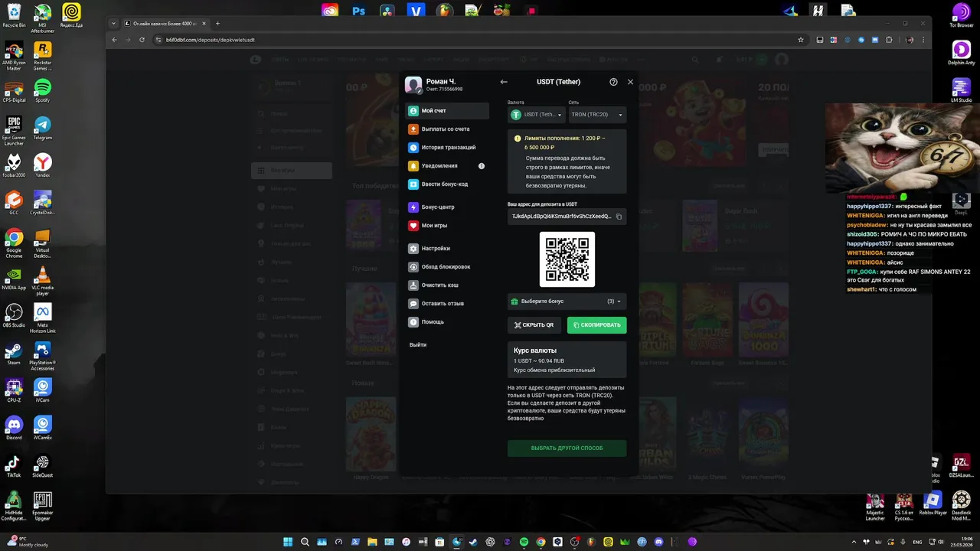Image resolution: width=980 pixels, height=551 pixels.
Task: Expand the Выберите бонус dropdown
Action: 567,302
